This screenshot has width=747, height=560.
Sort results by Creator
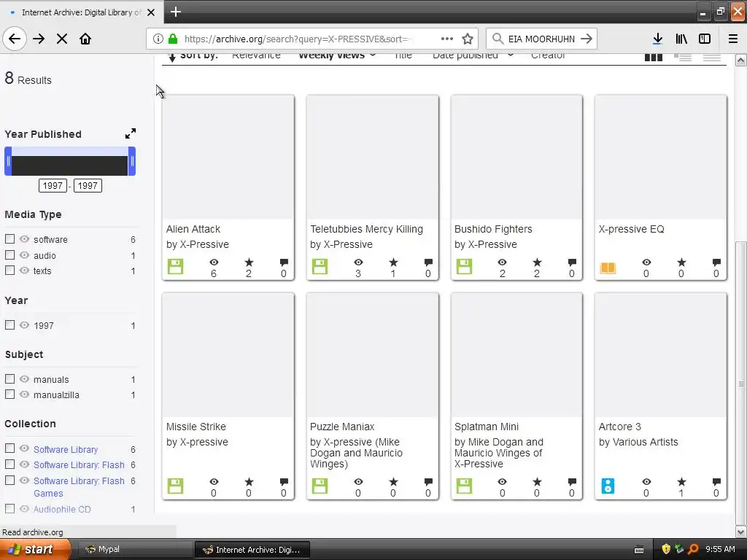pos(549,56)
